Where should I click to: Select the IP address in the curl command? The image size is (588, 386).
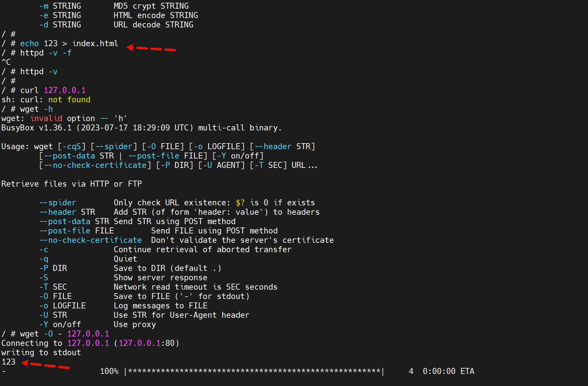[65, 90]
